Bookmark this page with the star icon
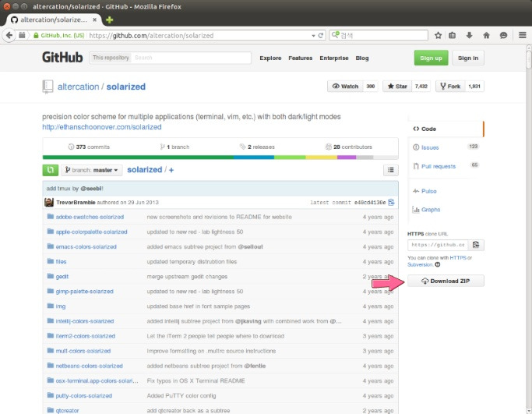The height and width of the screenshot is (414, 532). [x=438, y=35]
